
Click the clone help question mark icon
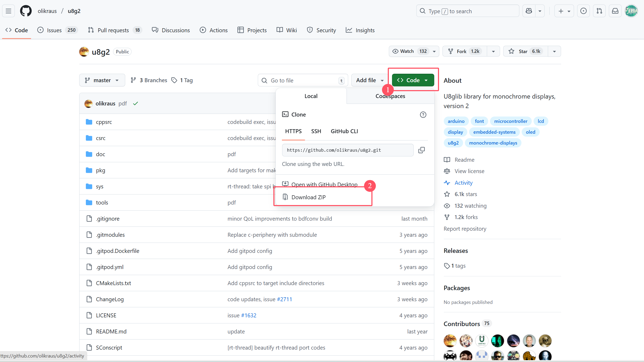click(423, 115)
